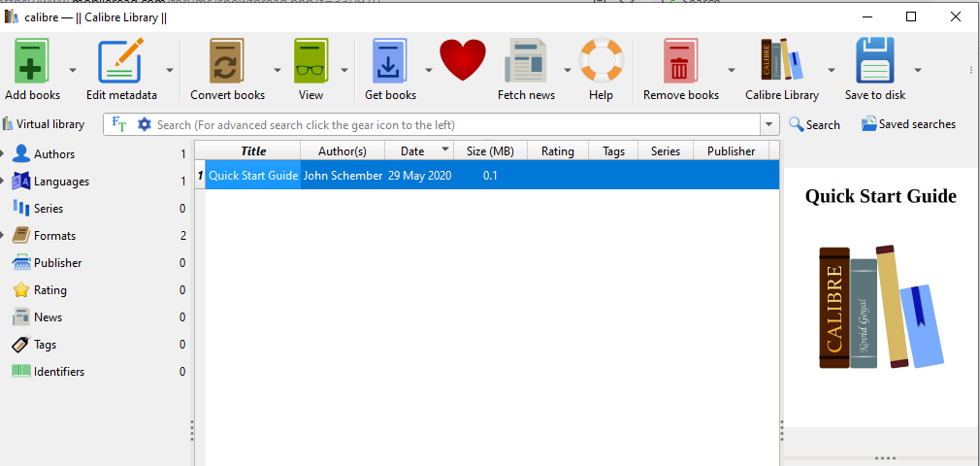The image size is (980, 466).
Task: Click the Save to disk icon
Action: pos(875,60)
